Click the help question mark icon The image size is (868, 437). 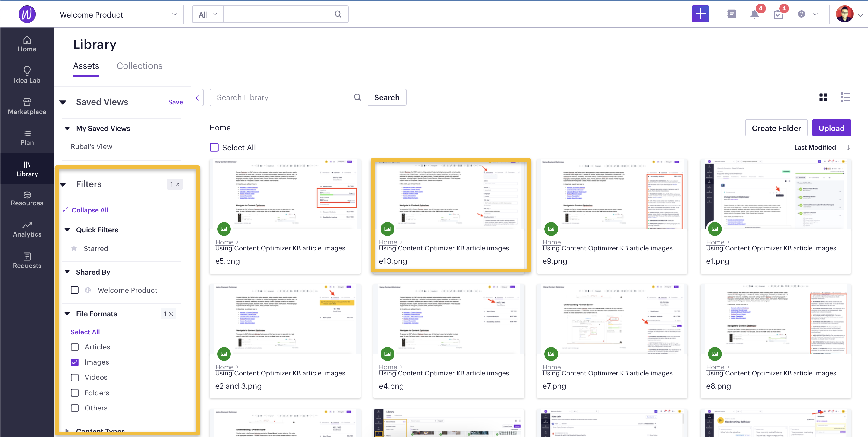(801, 14)
